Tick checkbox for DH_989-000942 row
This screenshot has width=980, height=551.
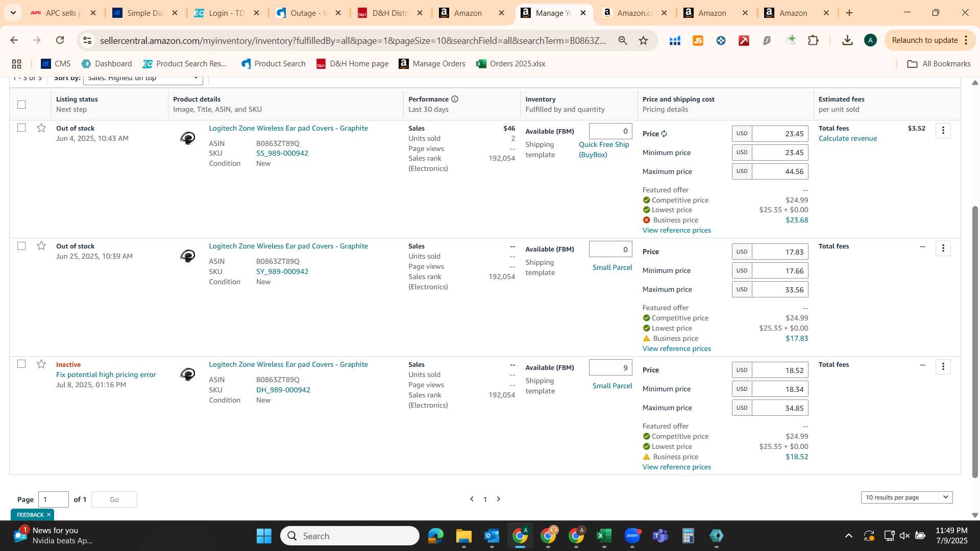(x=21, y=364)
